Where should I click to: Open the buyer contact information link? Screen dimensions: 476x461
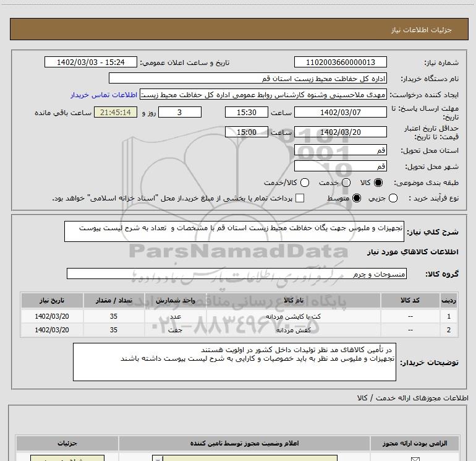click(104, 95)
